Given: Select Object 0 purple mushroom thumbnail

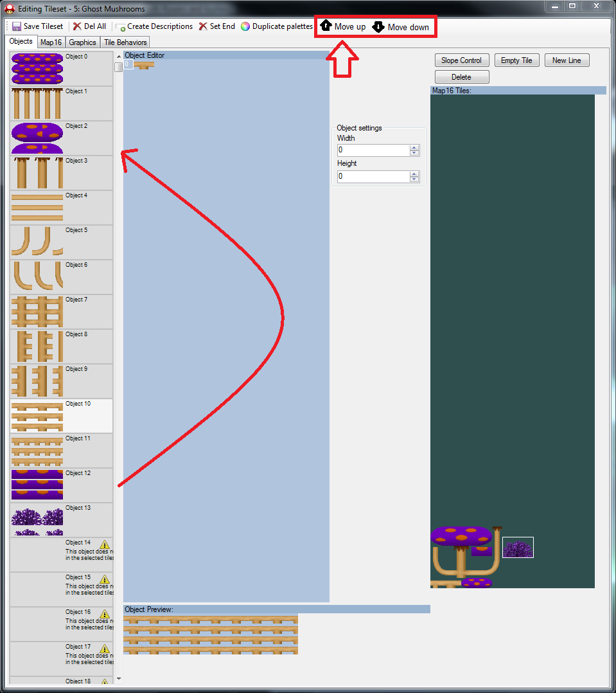Looking at the screenshot, I should (x=37, y=69).
